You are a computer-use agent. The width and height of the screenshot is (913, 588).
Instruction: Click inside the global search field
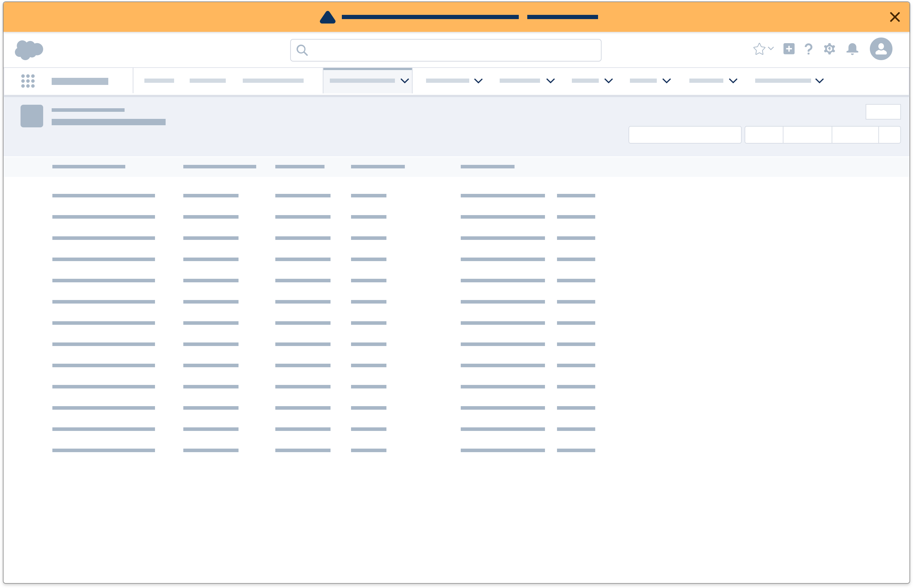(x=445, y=50)
